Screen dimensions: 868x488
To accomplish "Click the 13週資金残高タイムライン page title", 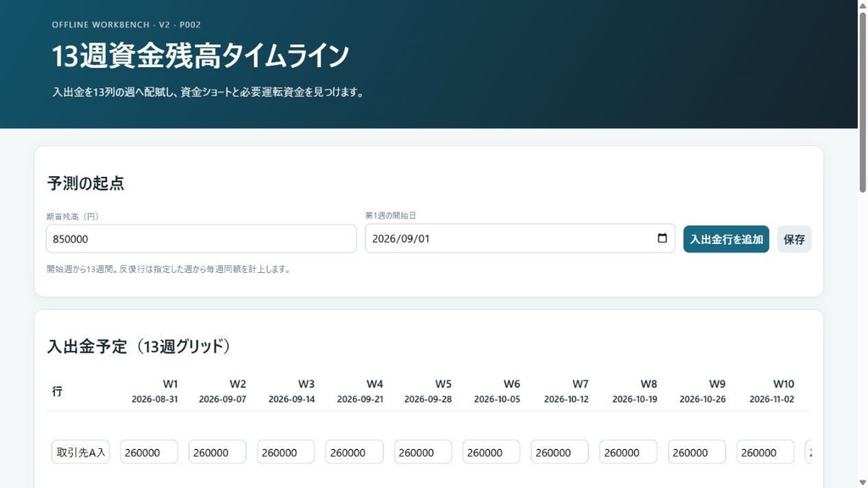I will pos(200,56).
